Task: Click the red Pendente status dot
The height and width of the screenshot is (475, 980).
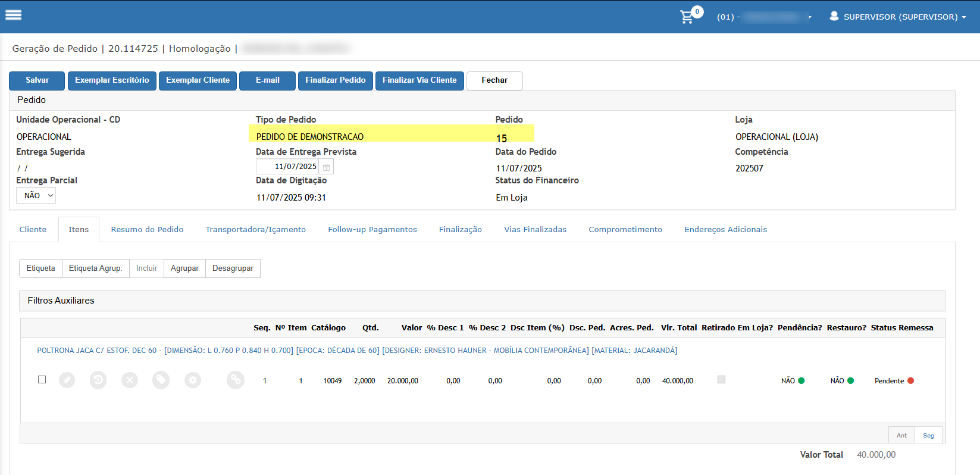Action: pyautogui.click(x=910, y=380)
